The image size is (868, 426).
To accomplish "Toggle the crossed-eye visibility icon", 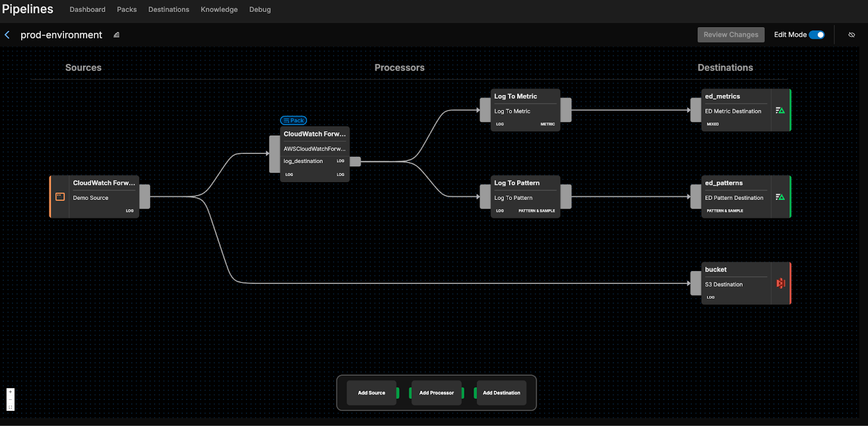I will click(852, 35).
